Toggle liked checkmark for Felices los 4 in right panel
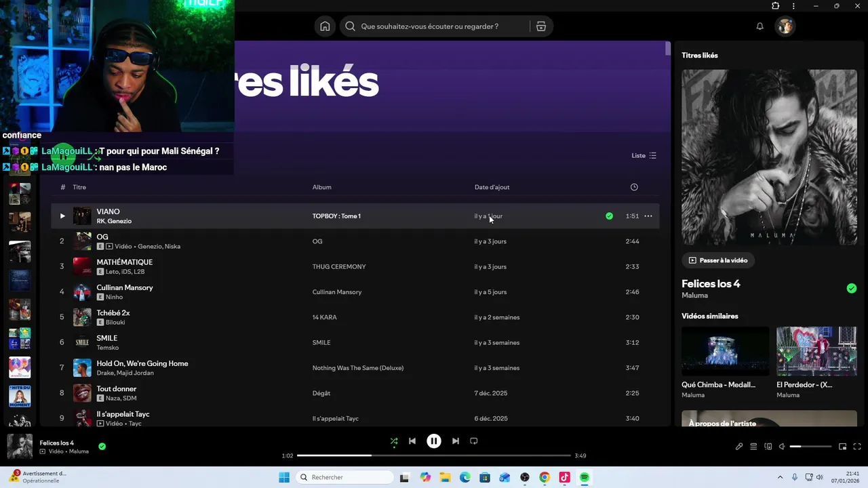The image size is (868, 488). [x=852, y=289]
